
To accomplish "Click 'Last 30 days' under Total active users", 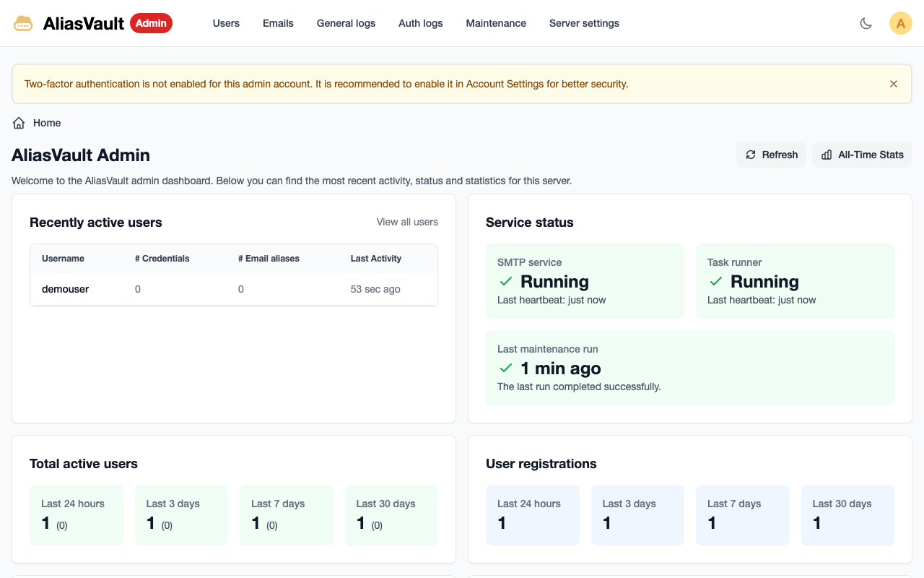I will (386, 504).
